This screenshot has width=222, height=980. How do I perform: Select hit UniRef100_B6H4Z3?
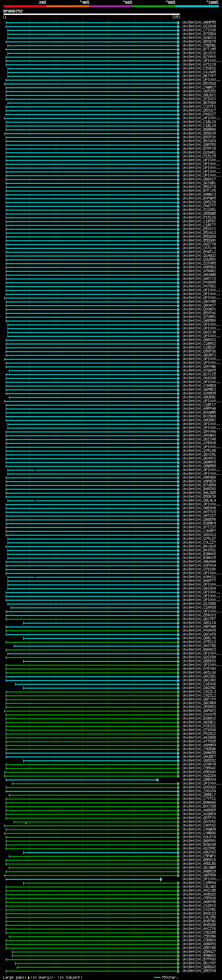199,650
